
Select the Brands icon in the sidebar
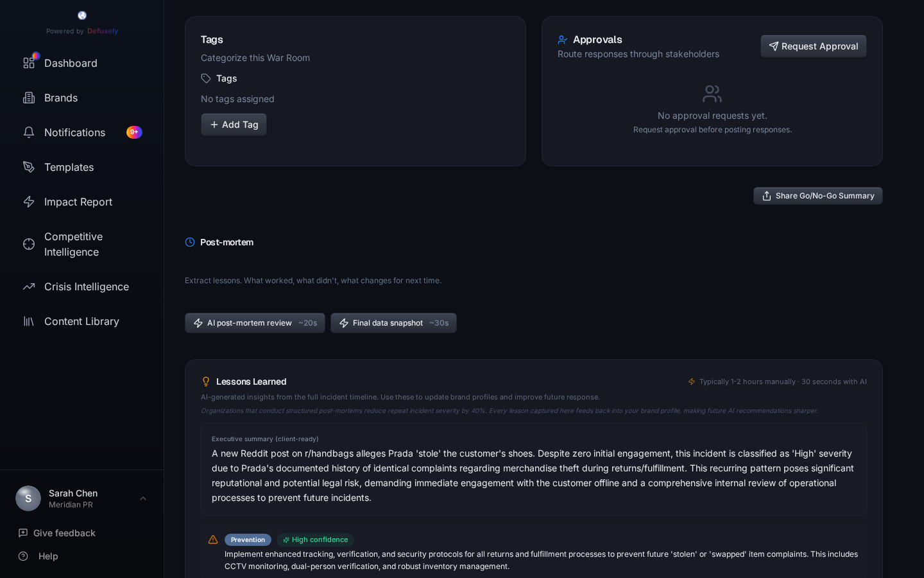tap(29, 98)
